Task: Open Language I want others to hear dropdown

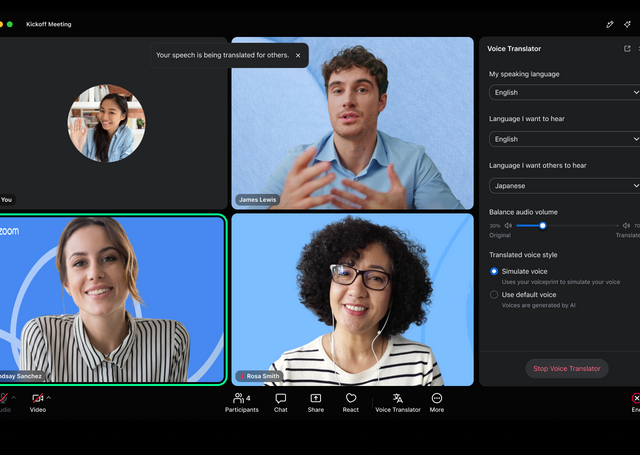Action: [x=564, y=186]
